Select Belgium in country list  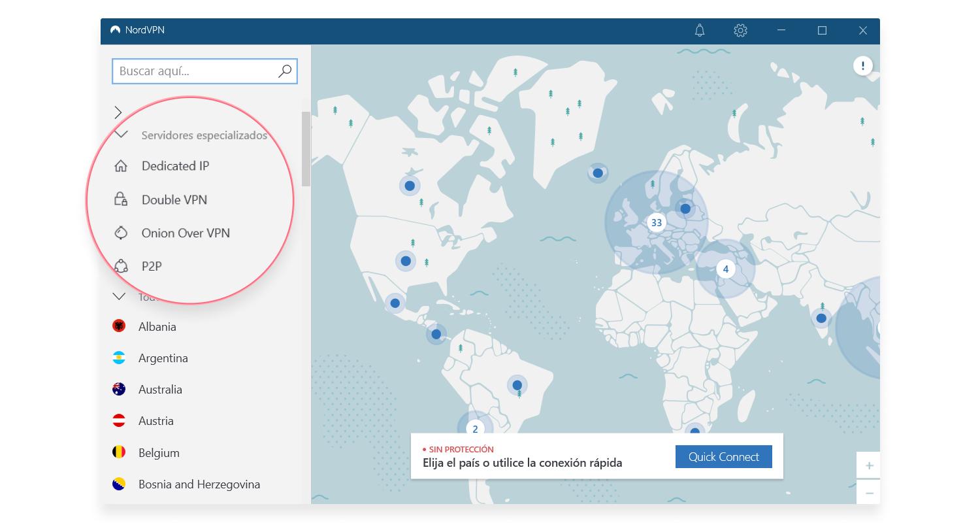(159, 453)
